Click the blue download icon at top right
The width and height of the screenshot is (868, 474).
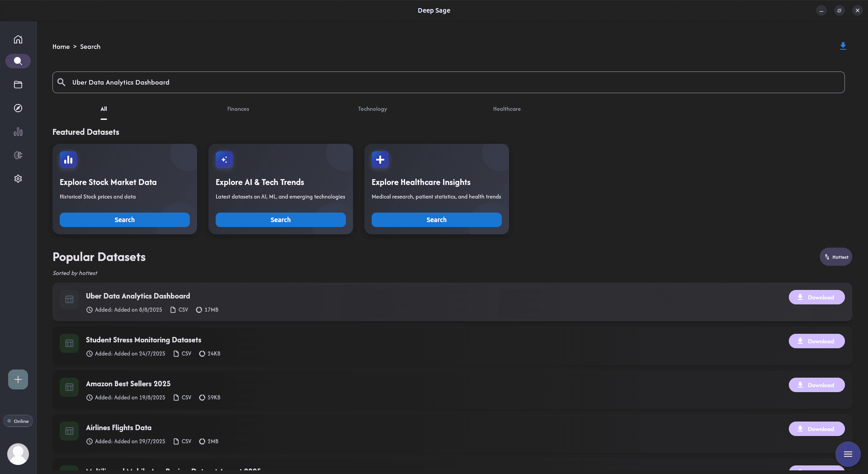pyautogui.click(x=843, y=46)
